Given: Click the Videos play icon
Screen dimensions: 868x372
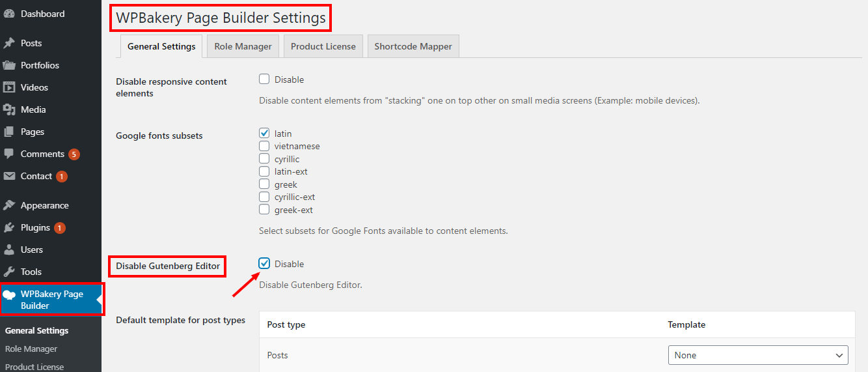Looking at the screenshot, I should [x=9, y=87].
